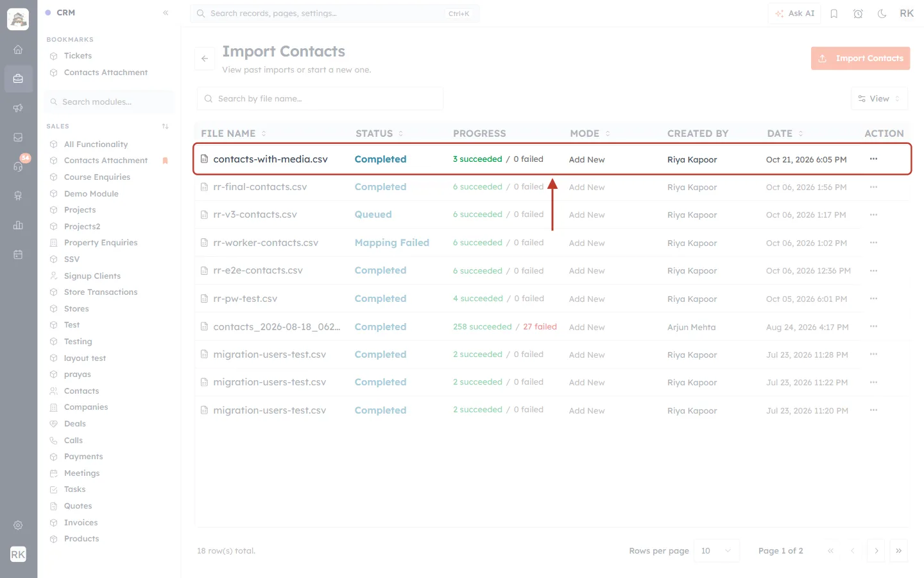Screen dimensions: 924x578
Task: Open the RK user menu in top bar
Action: (907, 13)
